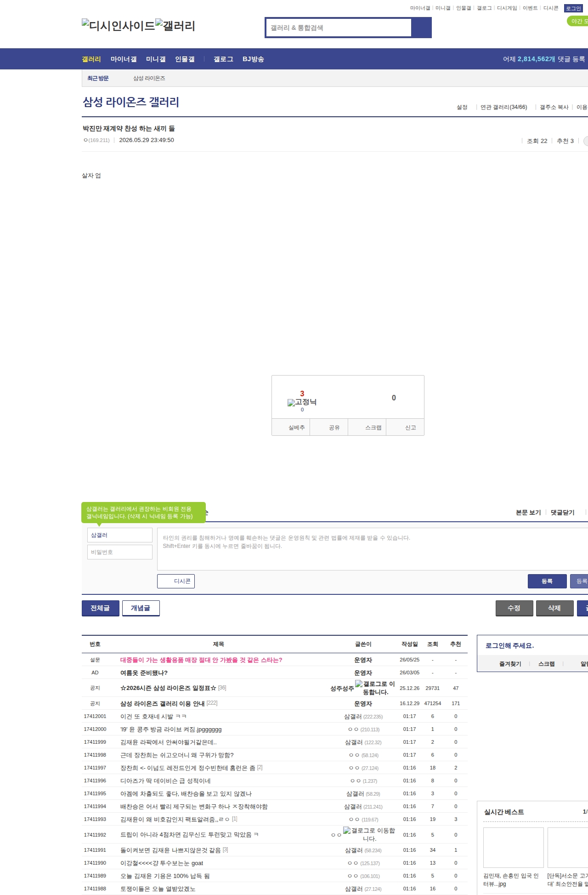588x895 pixels.
Task: Open notice 삼성 라이온즈 갤러리 이용 안내
Action: point(162,704)
